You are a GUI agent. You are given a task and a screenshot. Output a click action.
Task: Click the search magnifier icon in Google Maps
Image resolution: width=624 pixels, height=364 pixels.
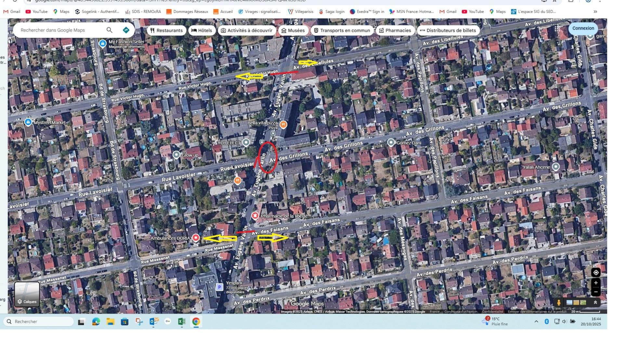pos(110,30)
